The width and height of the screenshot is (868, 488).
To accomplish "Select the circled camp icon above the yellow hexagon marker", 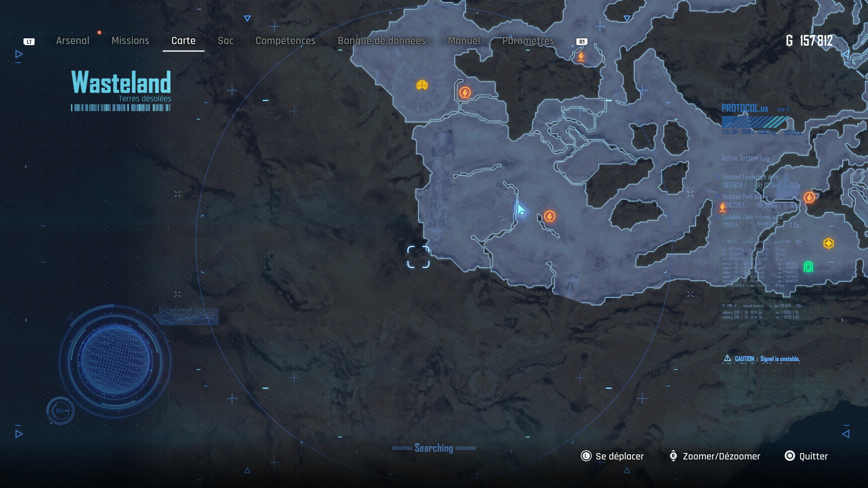I will pyautogui.click(x=809, y=197).
